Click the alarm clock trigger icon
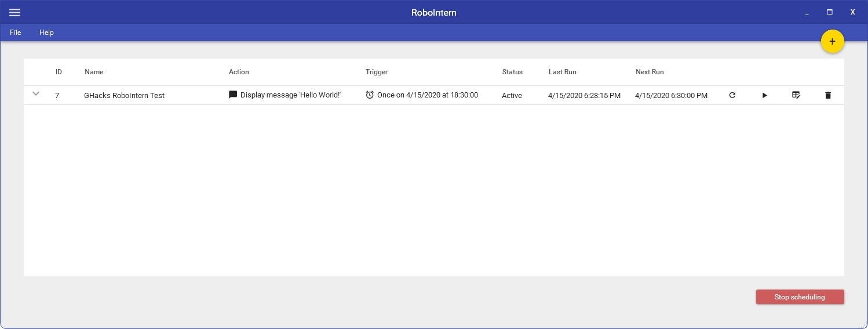 [x=370, y=95]
